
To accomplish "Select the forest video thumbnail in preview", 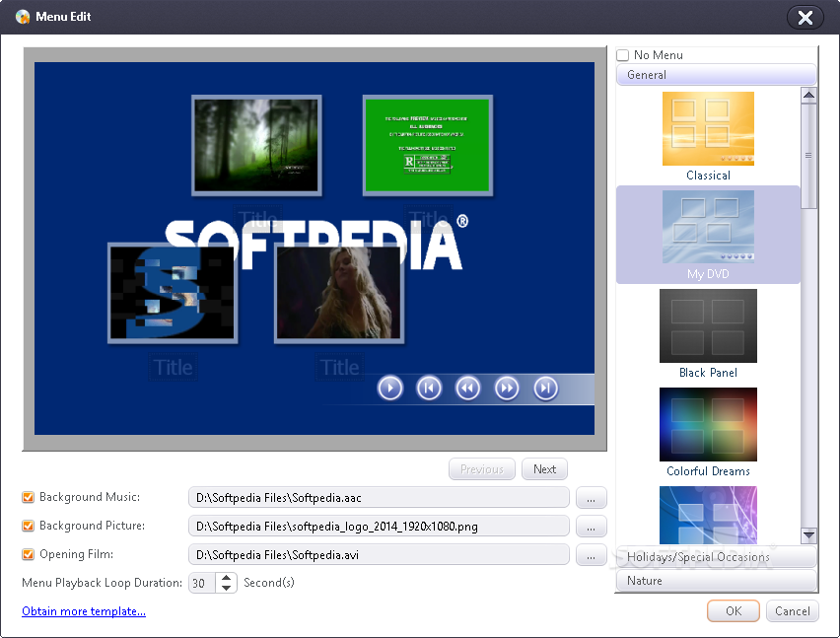I will click(256, 145).
